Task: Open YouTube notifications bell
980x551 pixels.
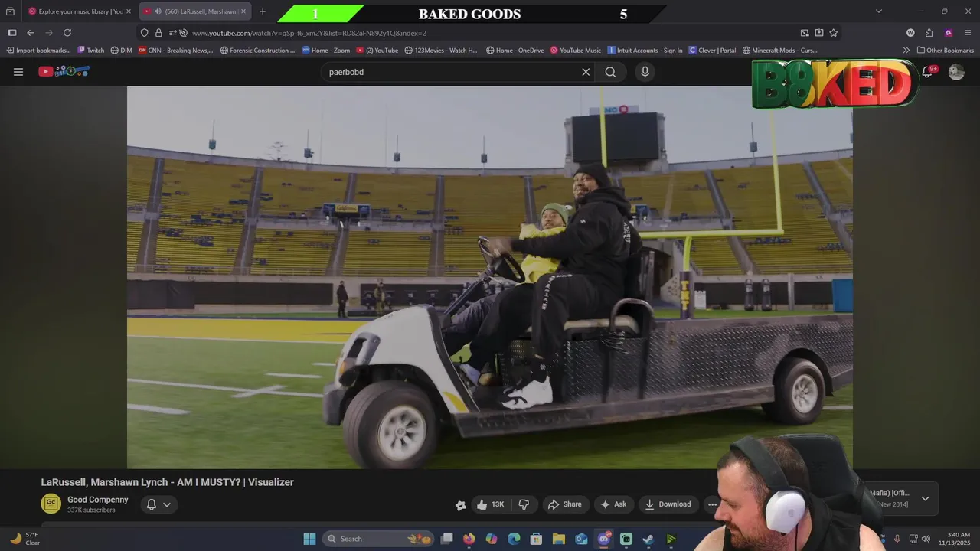Action: 927,71
